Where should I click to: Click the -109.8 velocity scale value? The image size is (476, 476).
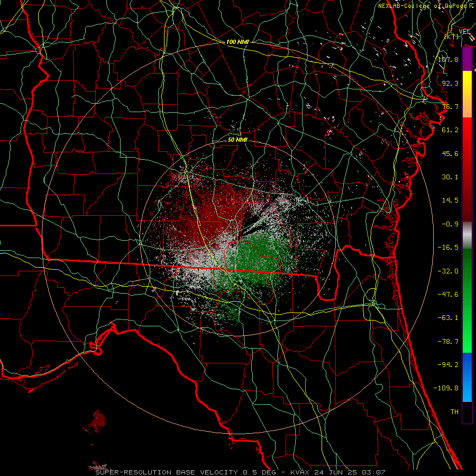(x=446, y=388)
